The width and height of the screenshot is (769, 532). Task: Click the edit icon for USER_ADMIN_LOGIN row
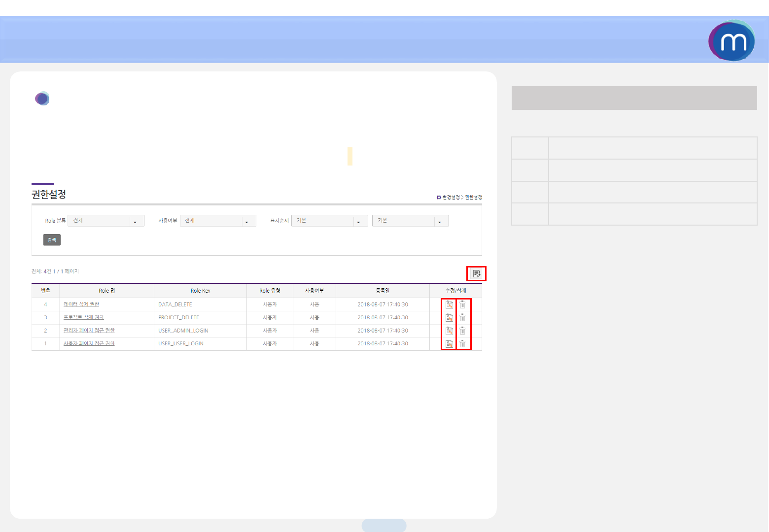(x=449, y=331)
